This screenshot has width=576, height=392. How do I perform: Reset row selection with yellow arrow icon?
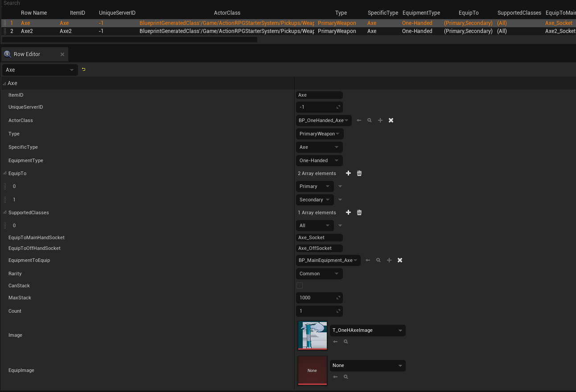coord(84,69)
